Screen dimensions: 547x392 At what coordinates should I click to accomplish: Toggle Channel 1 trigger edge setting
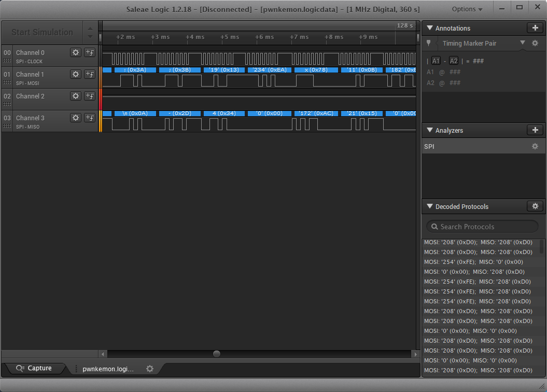pyautogui.click(x=90, y=74)
